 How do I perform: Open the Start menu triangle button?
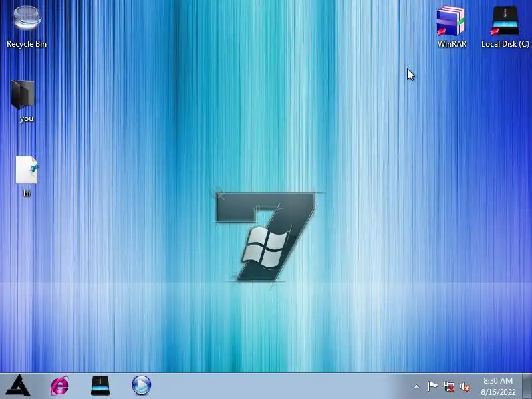coord(18,386)
